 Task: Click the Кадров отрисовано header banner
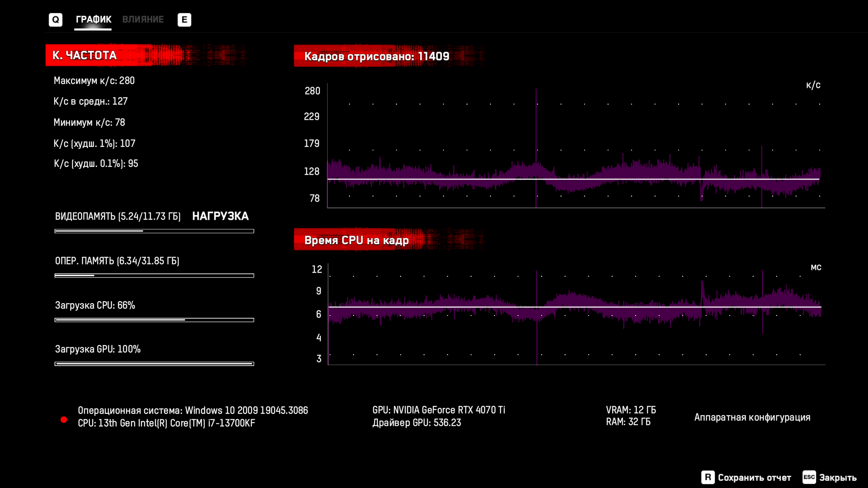pos(376,56)
